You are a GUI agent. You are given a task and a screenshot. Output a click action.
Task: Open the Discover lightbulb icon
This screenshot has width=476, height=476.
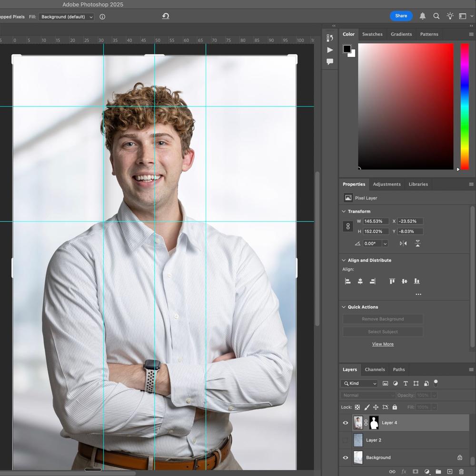pos(450,16)
